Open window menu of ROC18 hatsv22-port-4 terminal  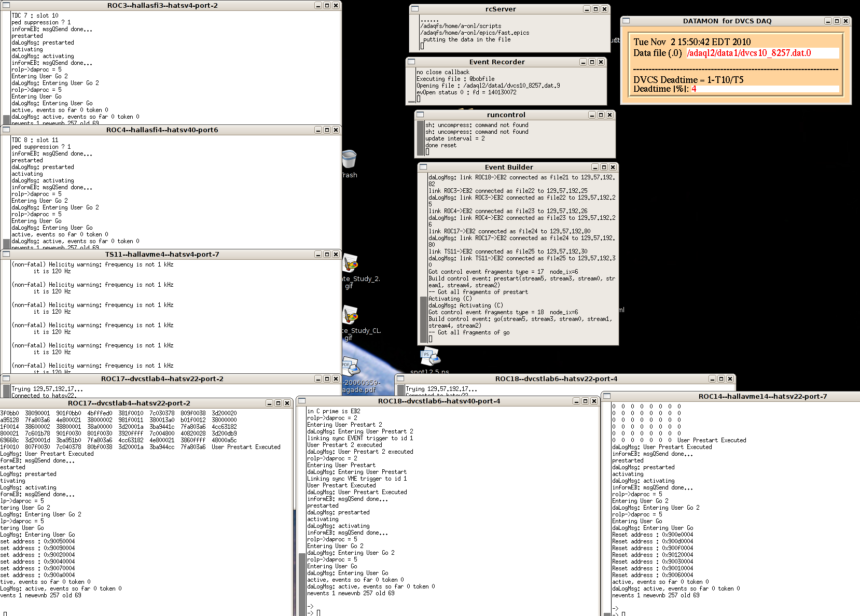[x=400, y=379]
